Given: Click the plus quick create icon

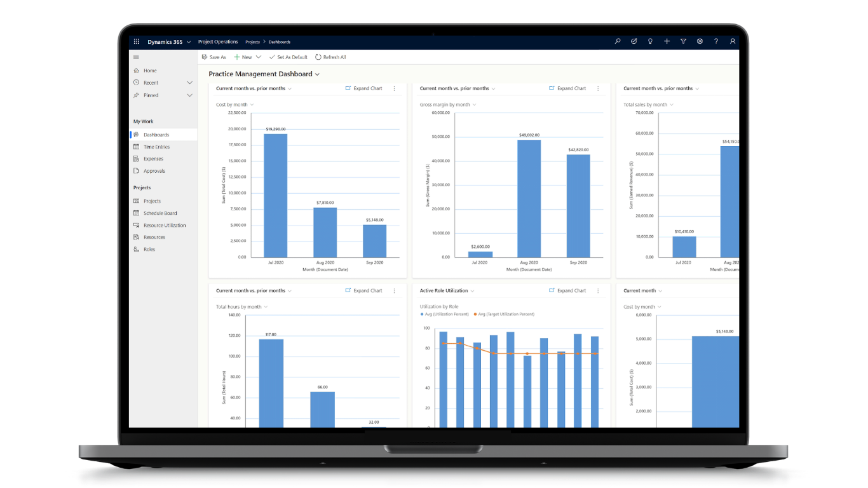Looking at the screenshot, I should tap(667, 41).
